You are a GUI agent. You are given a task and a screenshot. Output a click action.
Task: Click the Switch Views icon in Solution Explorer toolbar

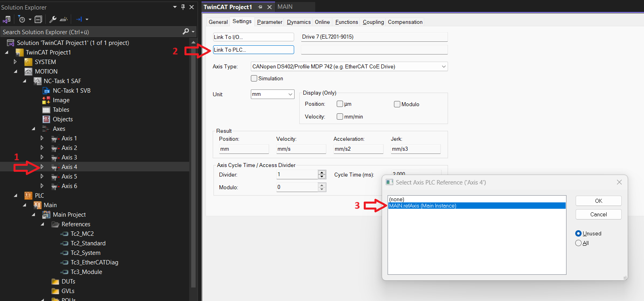[7, 19]
